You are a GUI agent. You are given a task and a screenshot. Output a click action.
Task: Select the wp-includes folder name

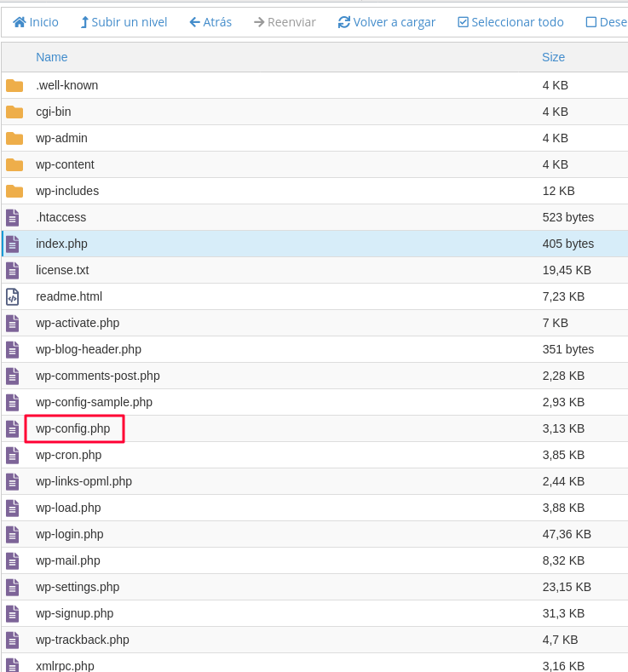67,191
